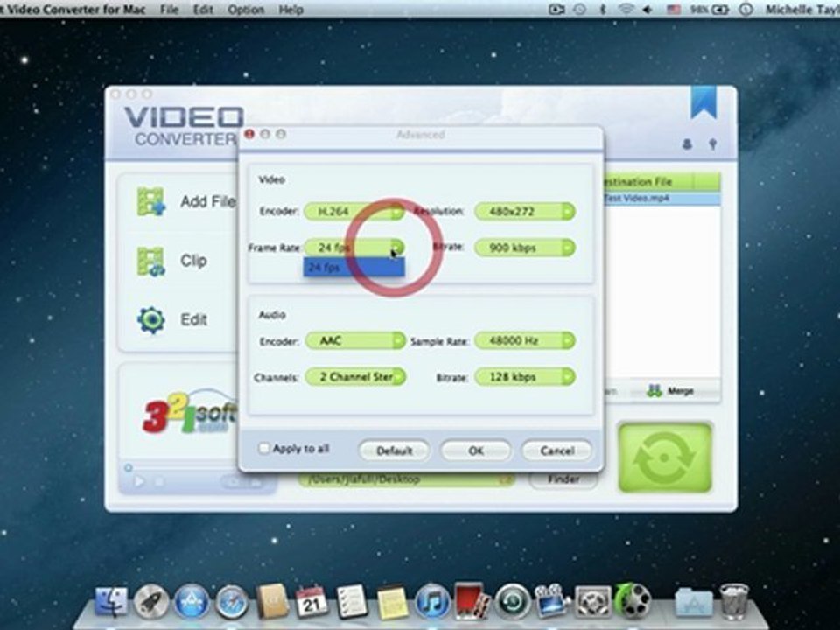The image size is (840, 630).
Task: Click the key register icon in header
Action: pyautogui.click(x=712, y=143)
